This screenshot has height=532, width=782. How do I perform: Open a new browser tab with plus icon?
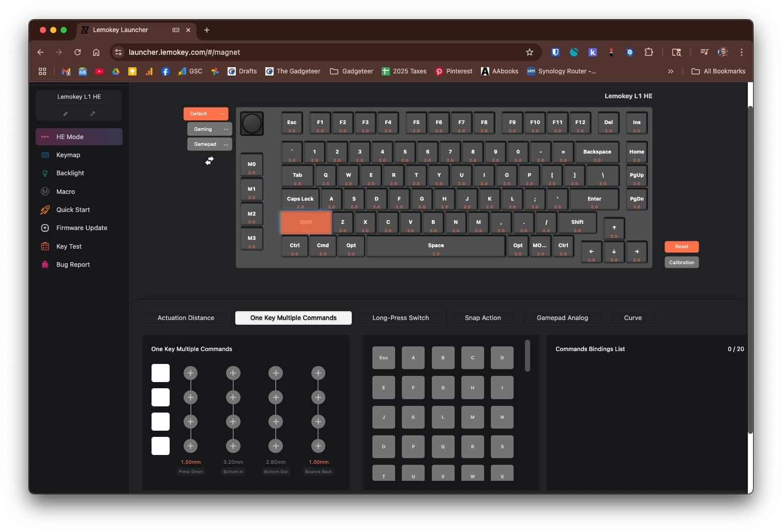207,30
